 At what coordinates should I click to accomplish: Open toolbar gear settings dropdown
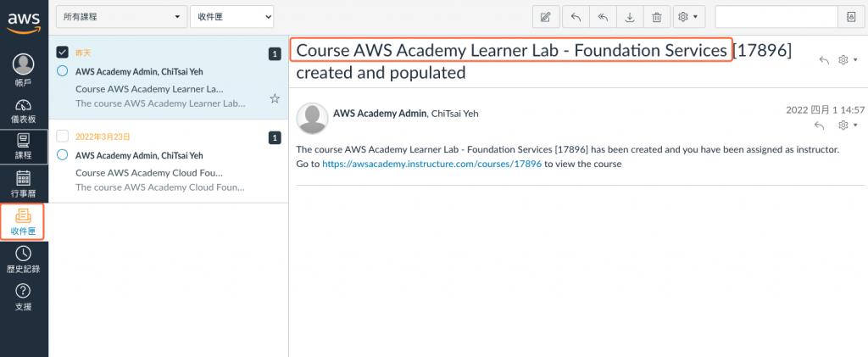[688, 17]
